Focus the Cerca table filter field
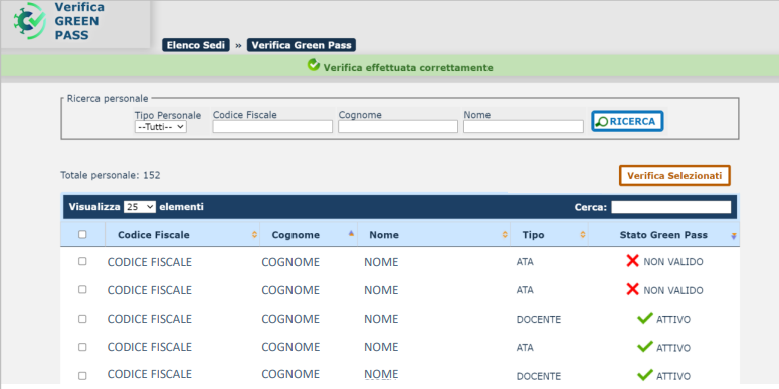 pos(671,207)
